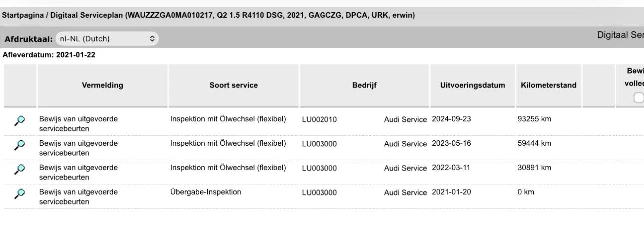
Task: Click the 2023-05-16 execution date cell
Action: pos(451,144)
